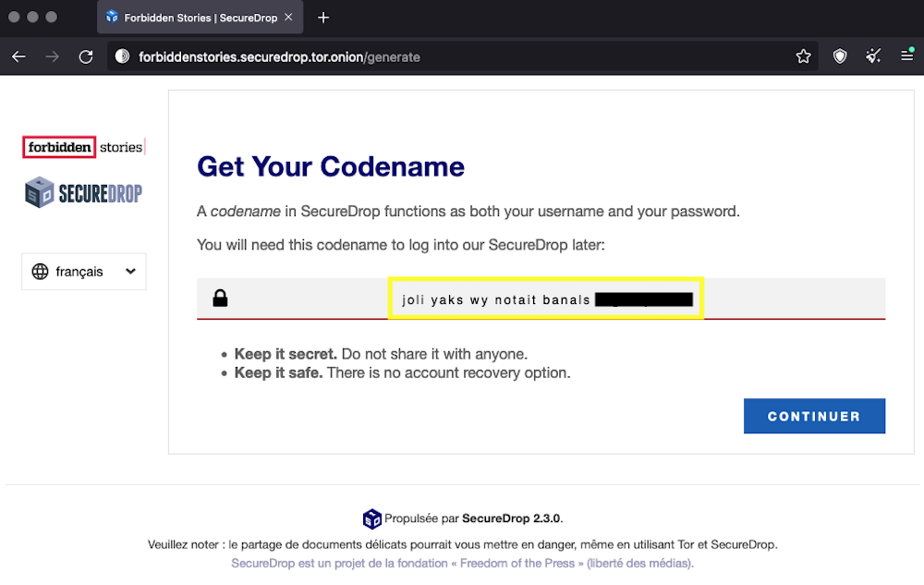Viewport: 924px width, 585px height.
Task: Close the Forbidden Stories tab
Action: 288,18
